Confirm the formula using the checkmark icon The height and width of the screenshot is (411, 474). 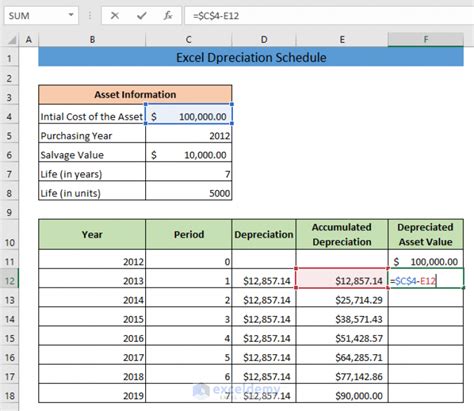[x=142, y=16]
